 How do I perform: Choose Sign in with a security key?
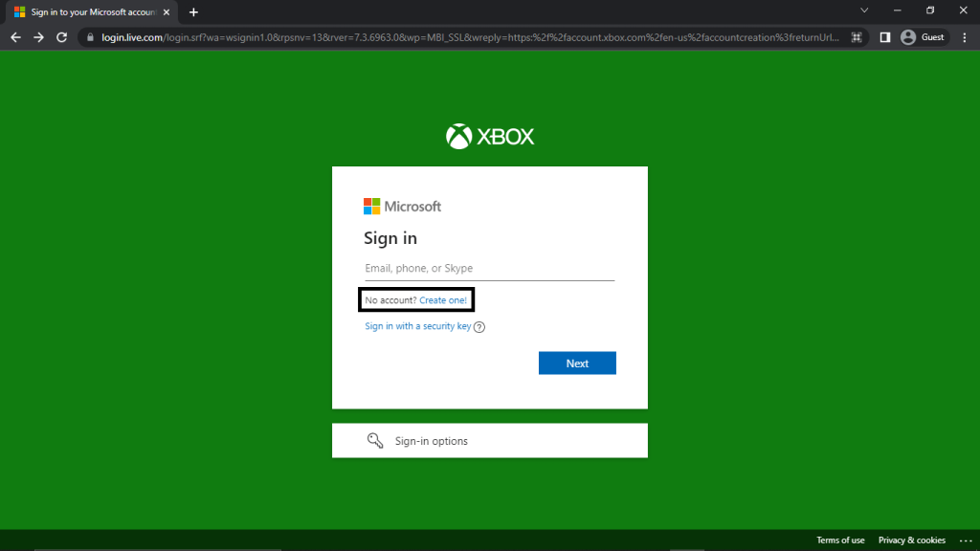click(x=418, y=326)
